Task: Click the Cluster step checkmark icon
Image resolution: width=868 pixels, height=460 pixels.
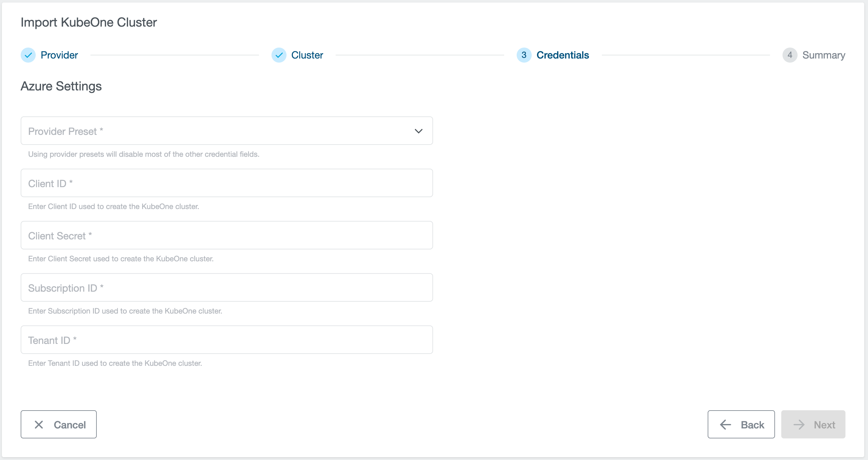Action: [279, 55]
